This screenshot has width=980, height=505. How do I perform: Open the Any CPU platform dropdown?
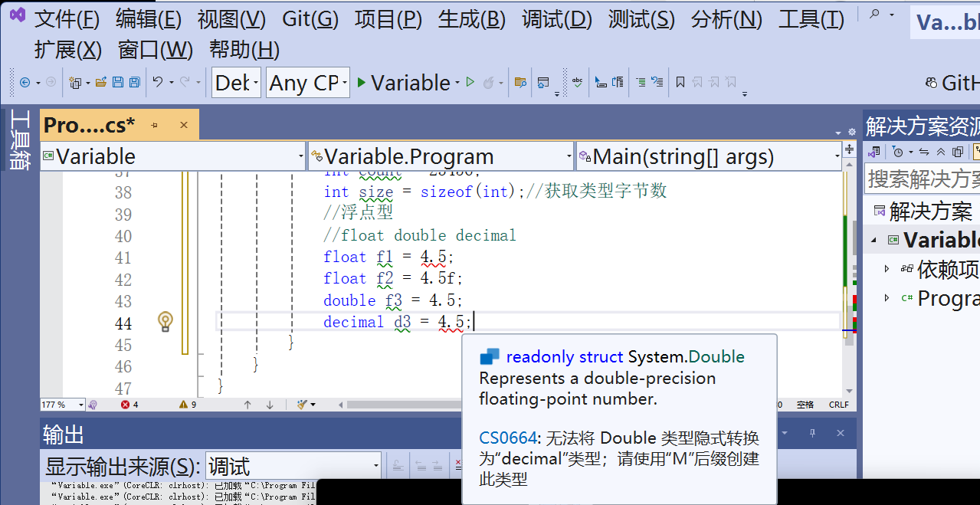[308, 83]
